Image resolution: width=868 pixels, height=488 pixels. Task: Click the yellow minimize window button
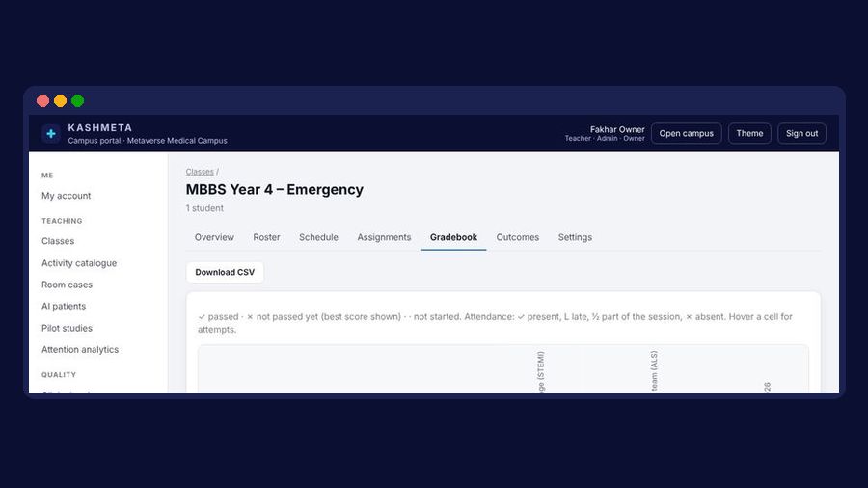pos(61,100)
